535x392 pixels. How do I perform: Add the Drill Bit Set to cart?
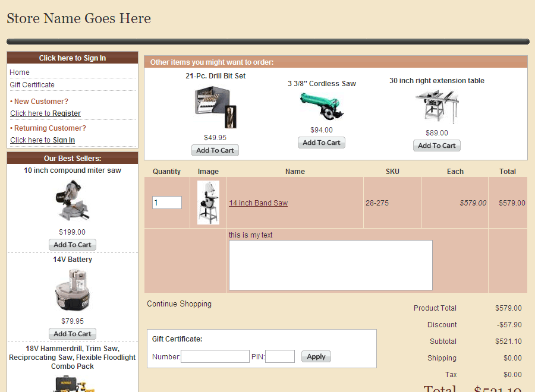click(x=215, y=150)
